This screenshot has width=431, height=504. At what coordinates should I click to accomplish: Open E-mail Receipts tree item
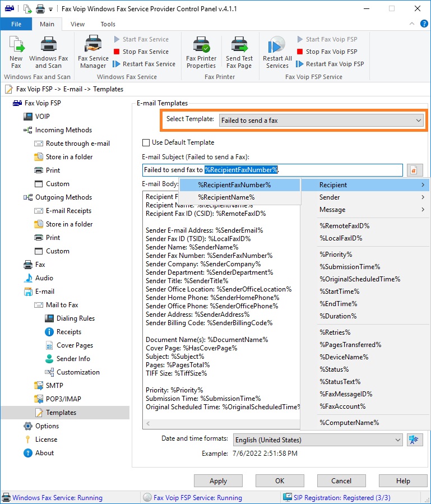tap(68, 211)
